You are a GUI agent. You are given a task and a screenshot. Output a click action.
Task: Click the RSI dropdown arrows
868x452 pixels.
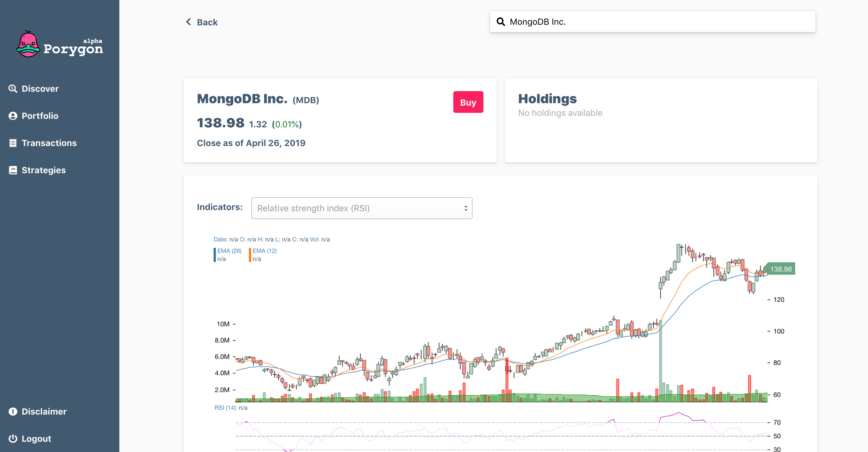[466, 208]
